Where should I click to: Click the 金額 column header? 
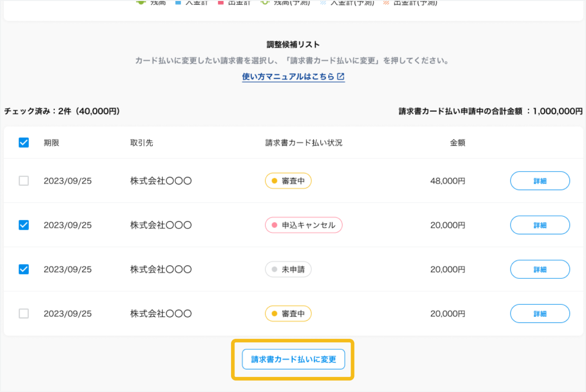pos(457,143)
